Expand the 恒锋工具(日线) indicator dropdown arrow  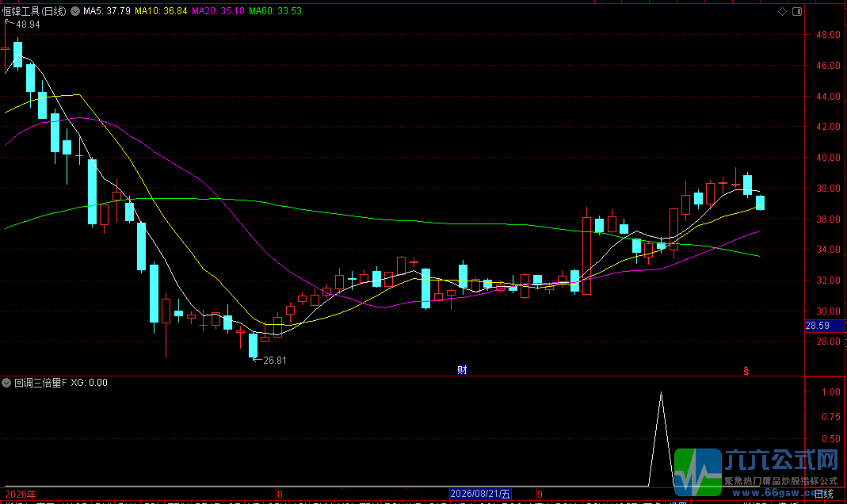point(75,11)
